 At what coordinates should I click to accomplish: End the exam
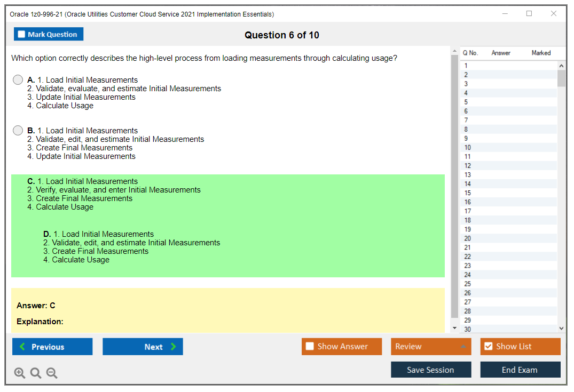520,370
